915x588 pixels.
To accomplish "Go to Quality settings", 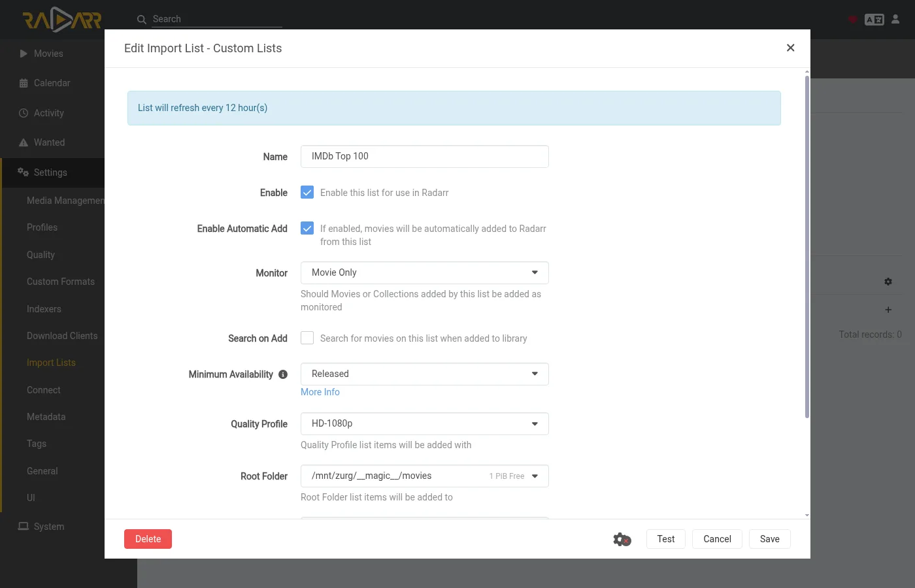I will tap(41, 255).
